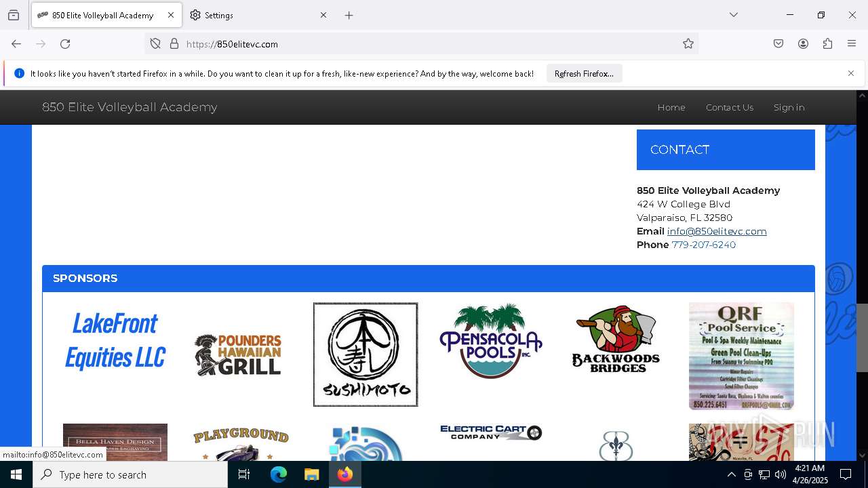The image size is (868, 488).
Task: Dismiss the refresh Firefox notification bar
Action: pos(851,73)
